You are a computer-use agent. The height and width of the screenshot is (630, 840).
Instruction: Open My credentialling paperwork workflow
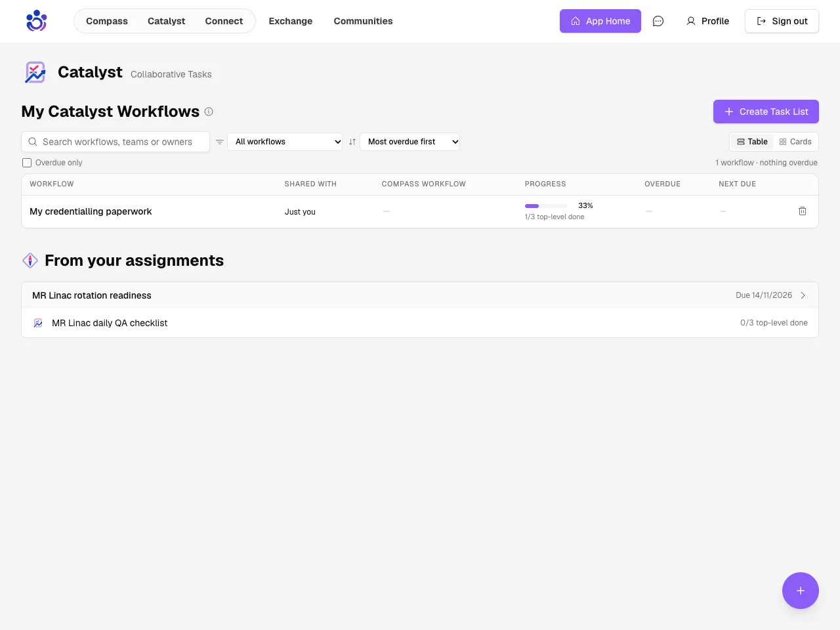(91, 211)
